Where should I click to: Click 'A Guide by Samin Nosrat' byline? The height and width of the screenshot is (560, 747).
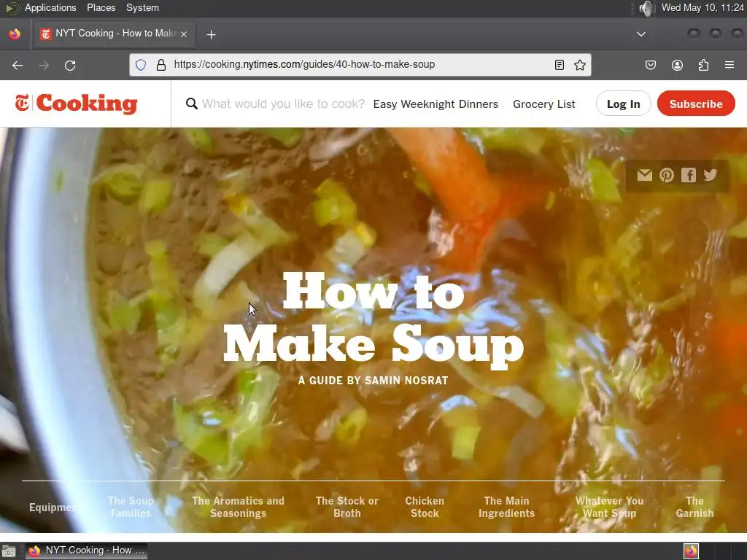373,381
